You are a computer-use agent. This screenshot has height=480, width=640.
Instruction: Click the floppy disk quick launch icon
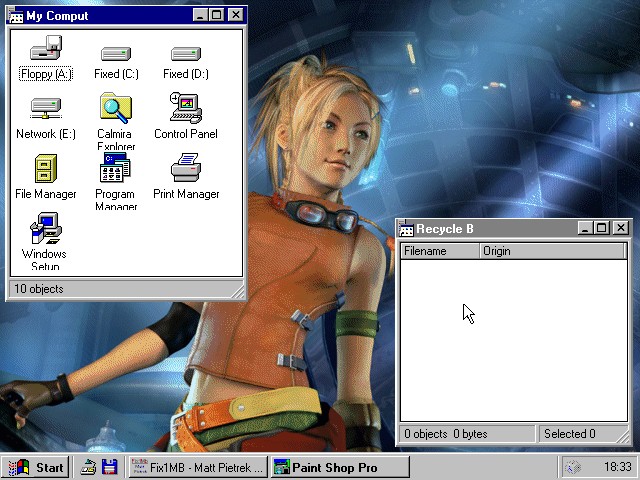[x=110, y=467]
